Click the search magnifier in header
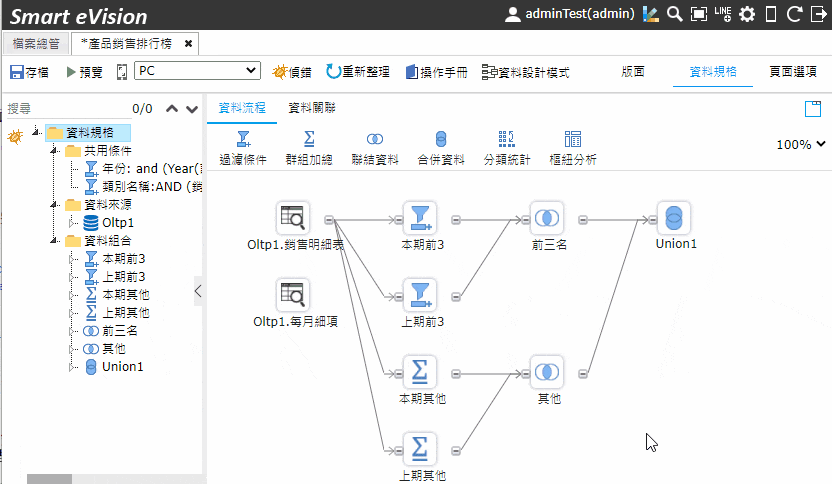Image resolution: width=832 pixels, height=484 pixels. 674,14
